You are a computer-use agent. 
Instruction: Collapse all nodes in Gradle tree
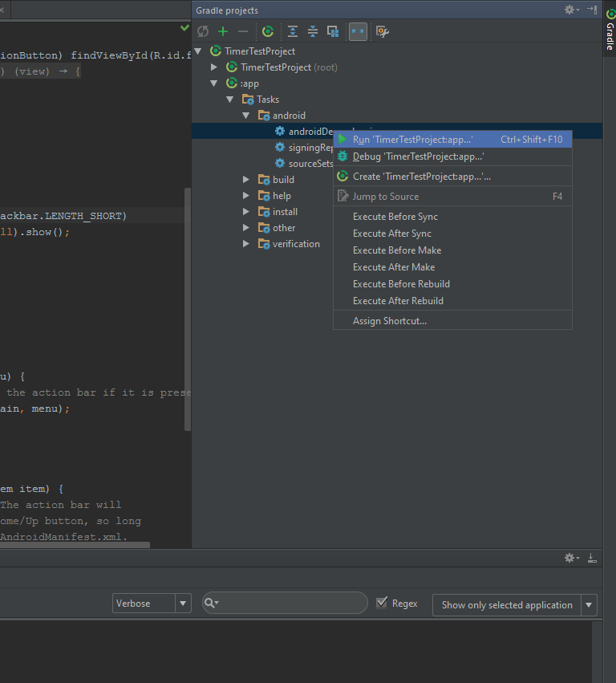pyautogui.click(x=313, y=31)
